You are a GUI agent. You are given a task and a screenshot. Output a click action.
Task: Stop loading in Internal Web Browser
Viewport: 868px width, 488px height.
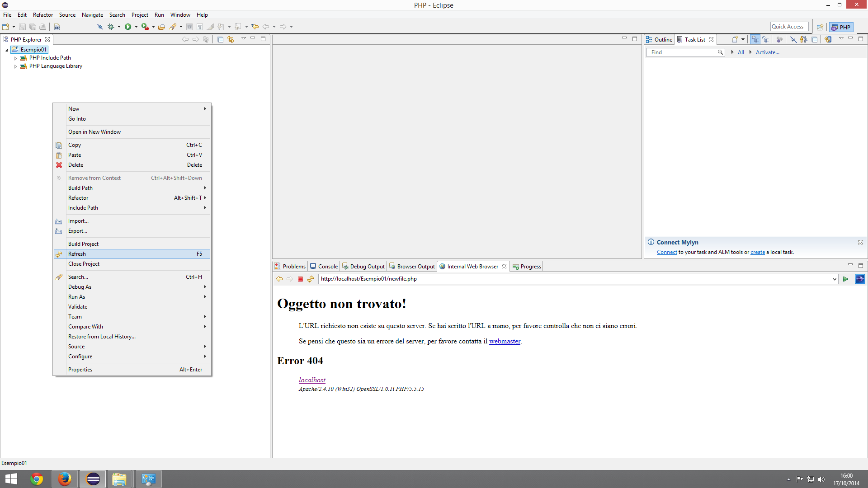pos(300,279)
